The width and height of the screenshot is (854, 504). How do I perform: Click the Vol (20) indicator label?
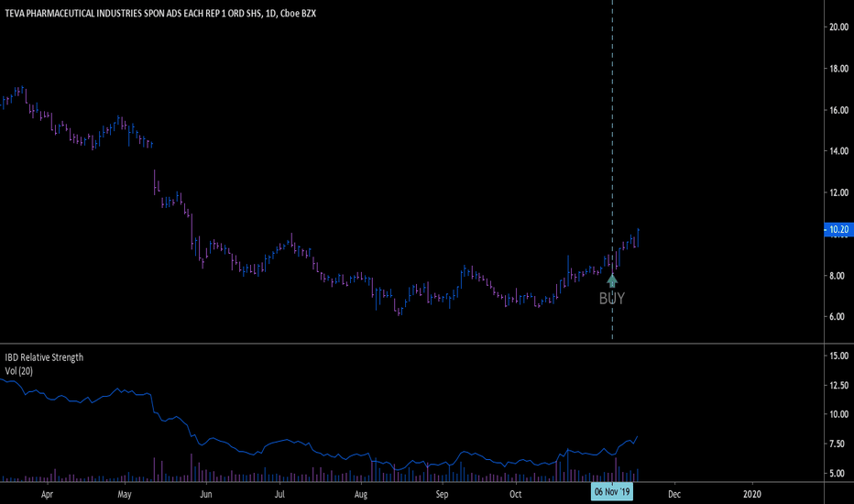click(19, 371)
